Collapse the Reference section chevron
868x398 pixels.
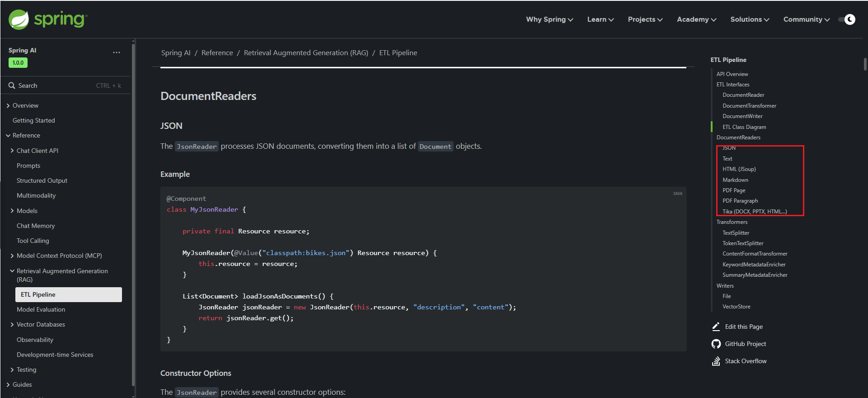[x=8, y=135]
